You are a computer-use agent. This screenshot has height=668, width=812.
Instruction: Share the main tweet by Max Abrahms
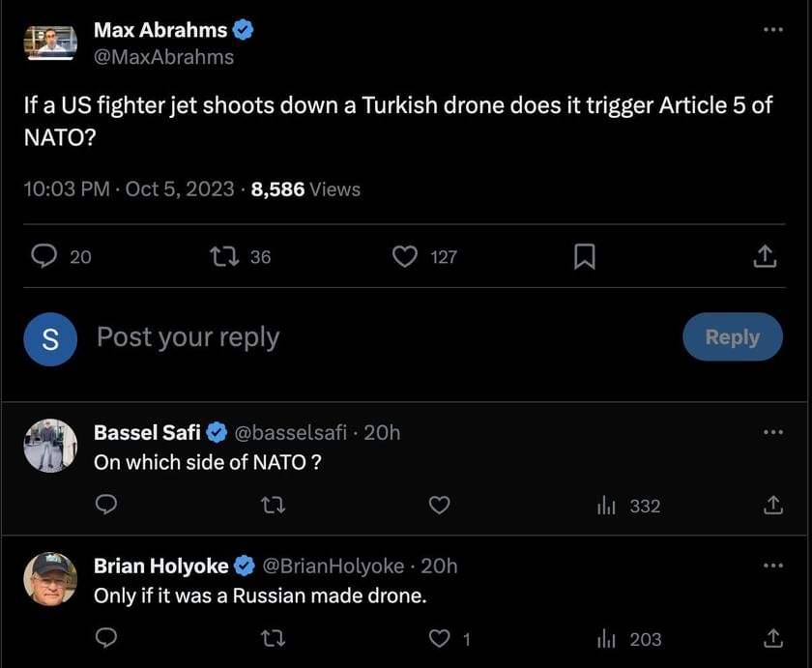(764, 256)
